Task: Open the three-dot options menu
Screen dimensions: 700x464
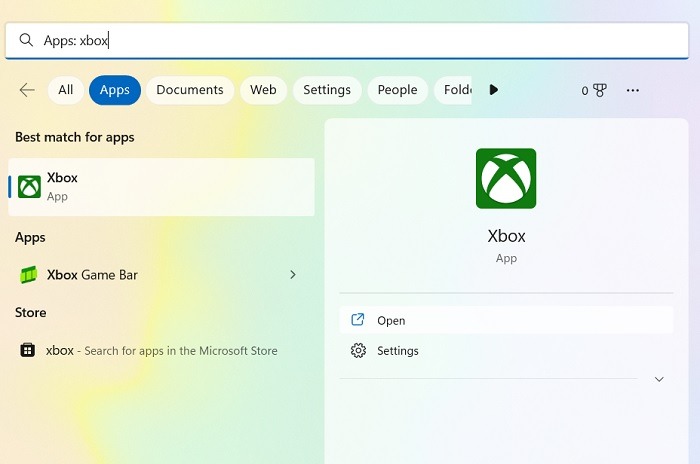Action: click(x=633, y=90)
